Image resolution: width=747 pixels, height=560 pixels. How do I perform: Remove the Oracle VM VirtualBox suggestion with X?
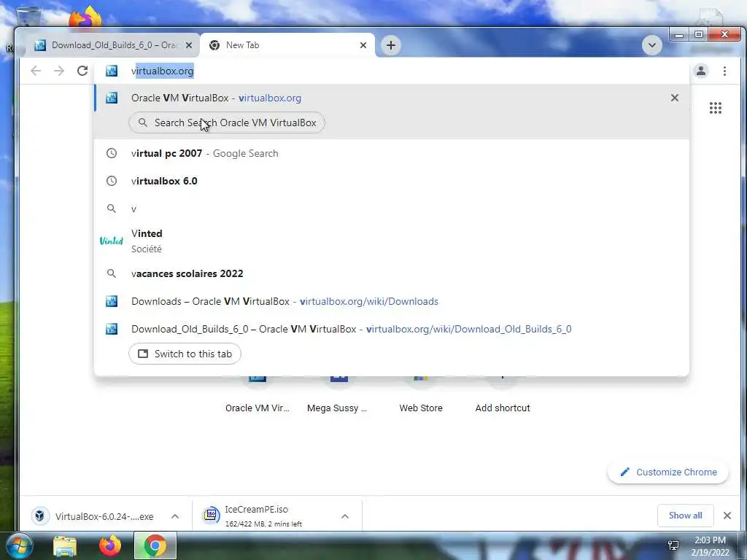pyautogui.click(x=674, y=98)
